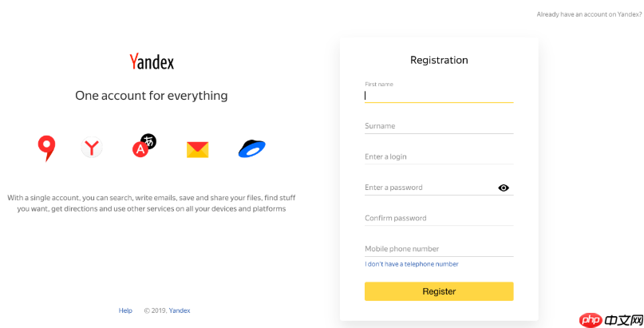Image resolution: width=644 pixels, height=328 pixels.
Task: Open the Help link in footer
Action: point(125,310)
